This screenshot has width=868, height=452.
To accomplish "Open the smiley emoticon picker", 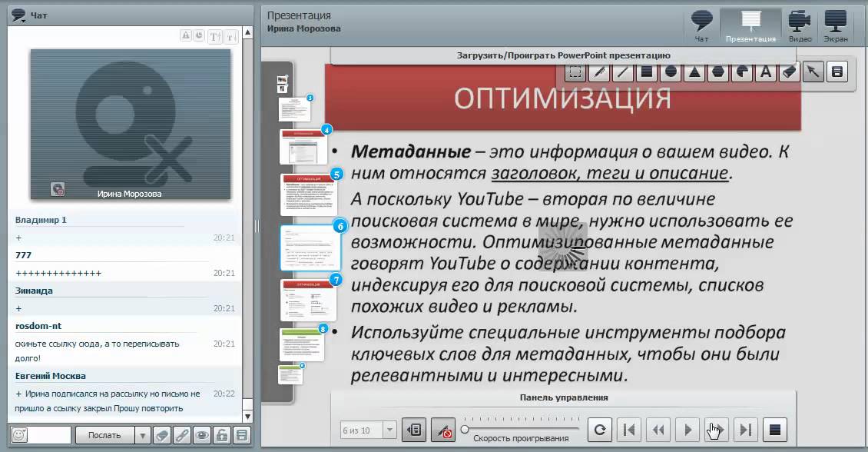I will tap(19, 435).
